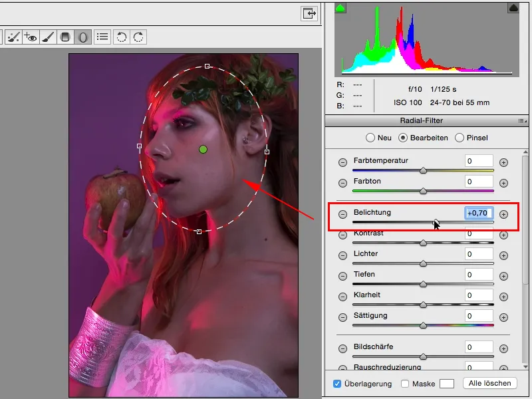Screen dimensions: 532x399
Task: Select the Graduated Filter tool
Action: pyautogui.click(x=65, y=37)
